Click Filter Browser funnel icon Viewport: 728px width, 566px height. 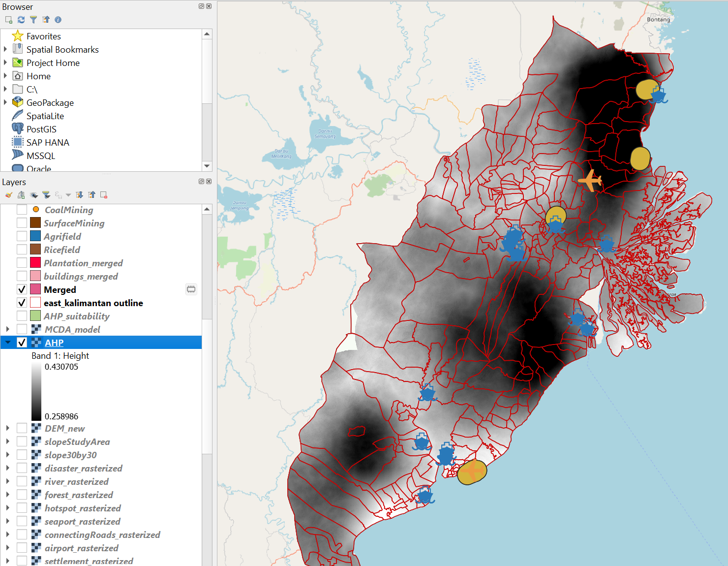[33, 20]
